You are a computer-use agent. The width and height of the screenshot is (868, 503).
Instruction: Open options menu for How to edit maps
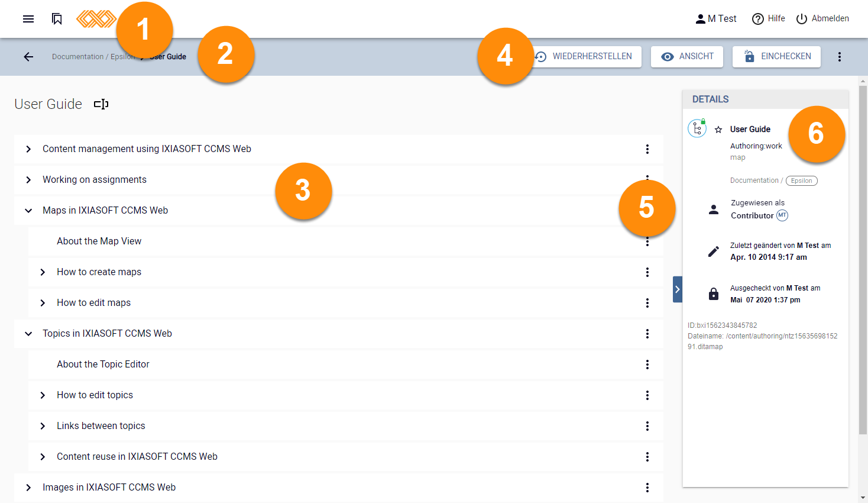pos(647,303)
